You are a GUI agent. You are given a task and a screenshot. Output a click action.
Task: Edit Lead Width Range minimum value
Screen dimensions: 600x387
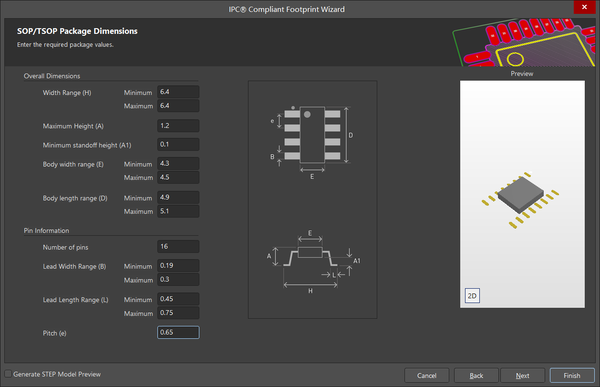[178, 266]
